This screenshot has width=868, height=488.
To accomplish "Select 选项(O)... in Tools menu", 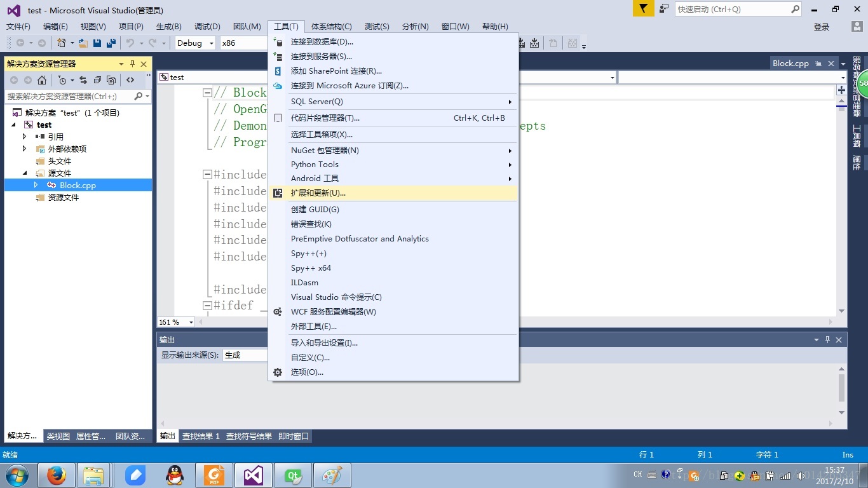I will (393, 372).
